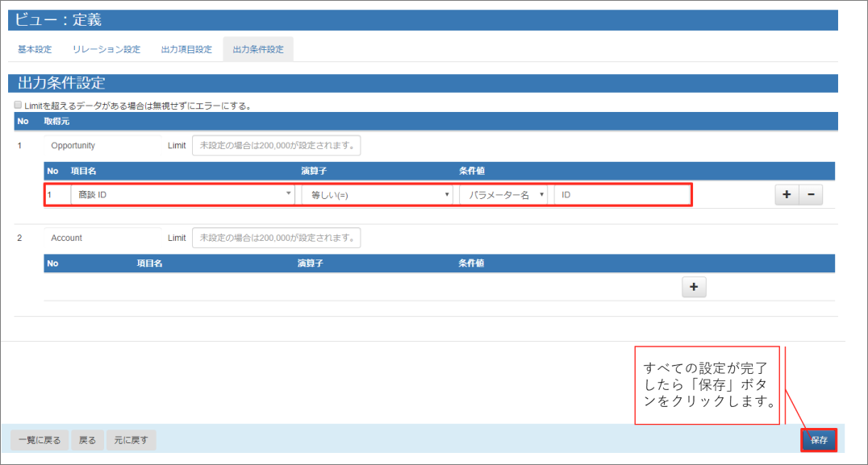The height and width of the screenshot is (465, 868).
Task: Go to the 出力項目設定 tab
Action: [x=186, y=50]
